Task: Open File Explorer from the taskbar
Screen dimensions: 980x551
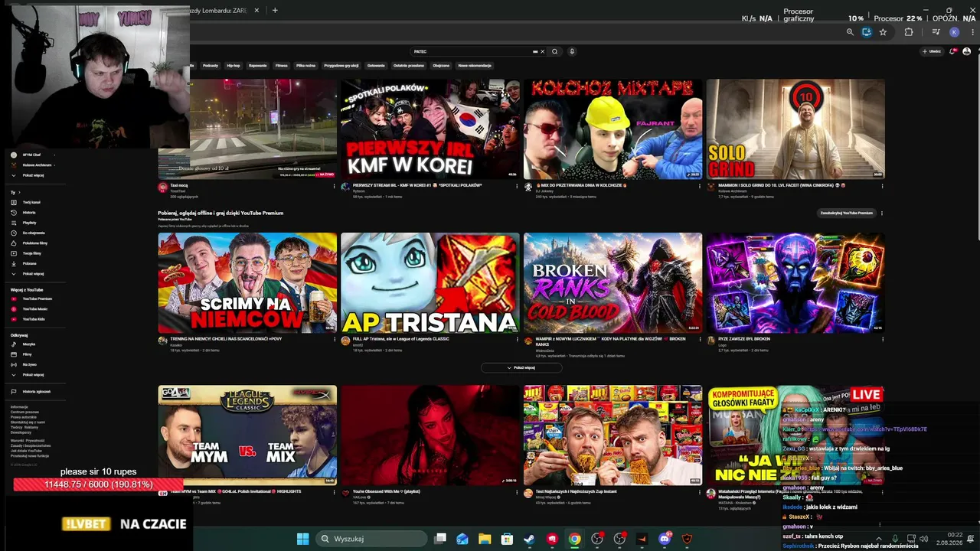Action: point(485,539)
